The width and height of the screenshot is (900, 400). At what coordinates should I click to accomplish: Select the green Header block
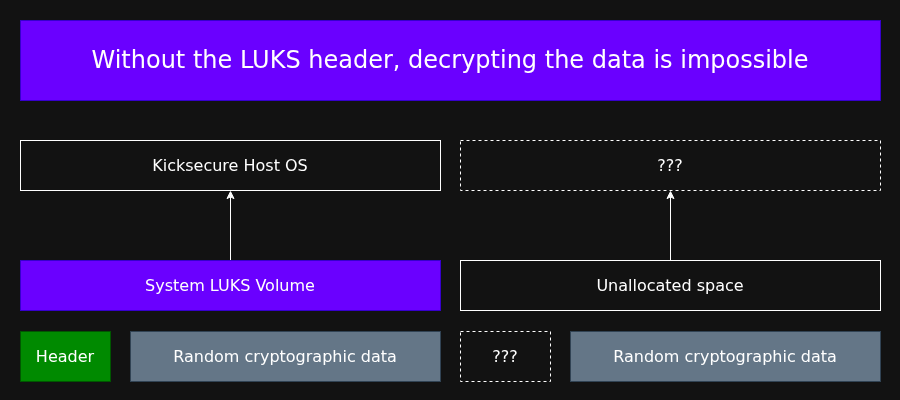point(65,356)
